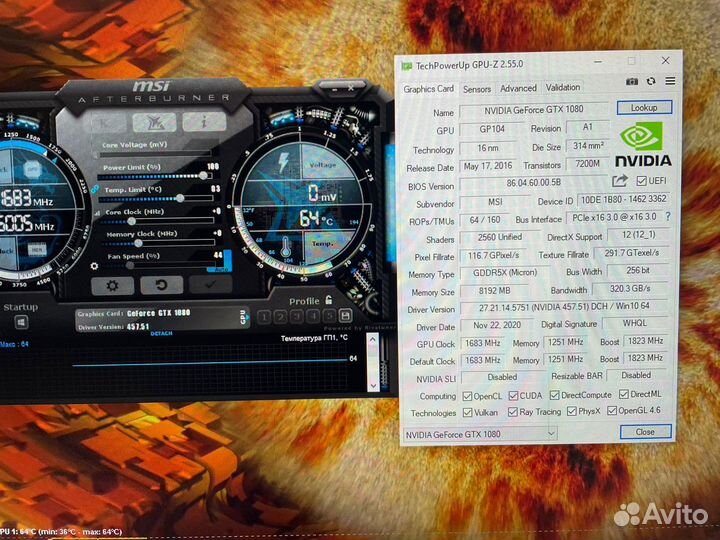Click Windows startup icon under Startup
This screenshot has width=720, height=540.
[21, 322]
